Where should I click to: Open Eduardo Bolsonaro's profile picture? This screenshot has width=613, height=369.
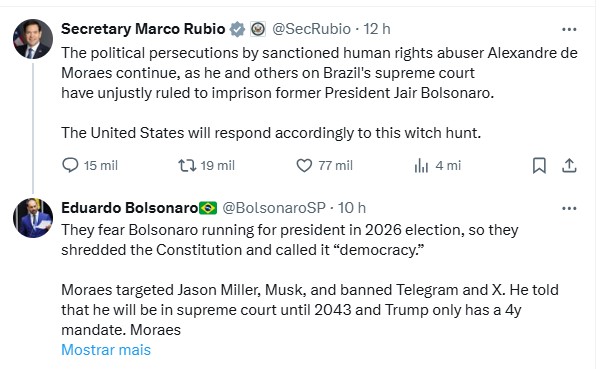point(33,218)
